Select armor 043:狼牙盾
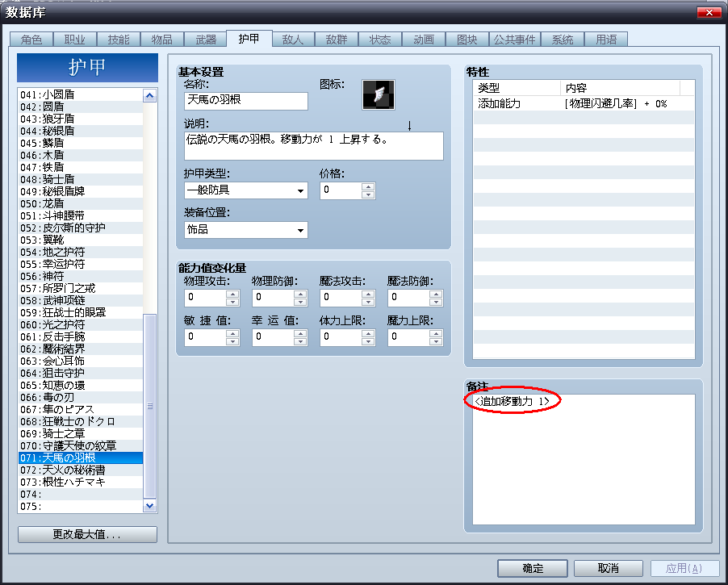The image size is (728, 585). [x=81, y=119]
